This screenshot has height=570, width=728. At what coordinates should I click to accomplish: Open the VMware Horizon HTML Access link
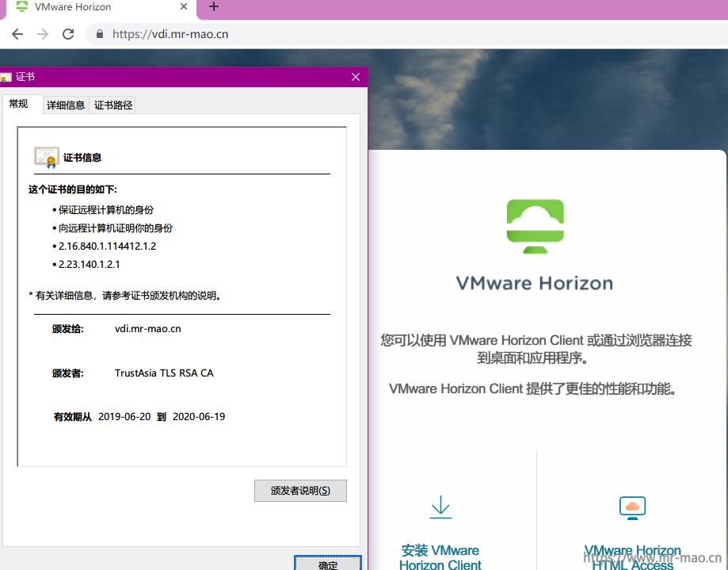[x=632, y=557]
